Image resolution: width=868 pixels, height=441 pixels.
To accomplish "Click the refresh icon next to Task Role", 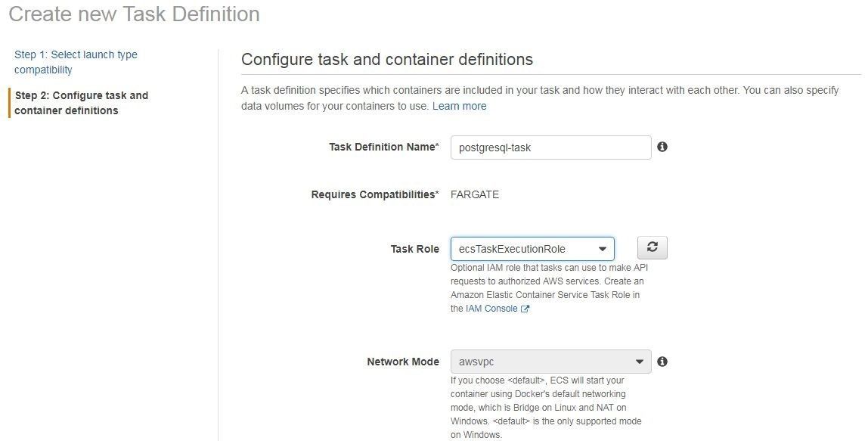I will [652, 247].
